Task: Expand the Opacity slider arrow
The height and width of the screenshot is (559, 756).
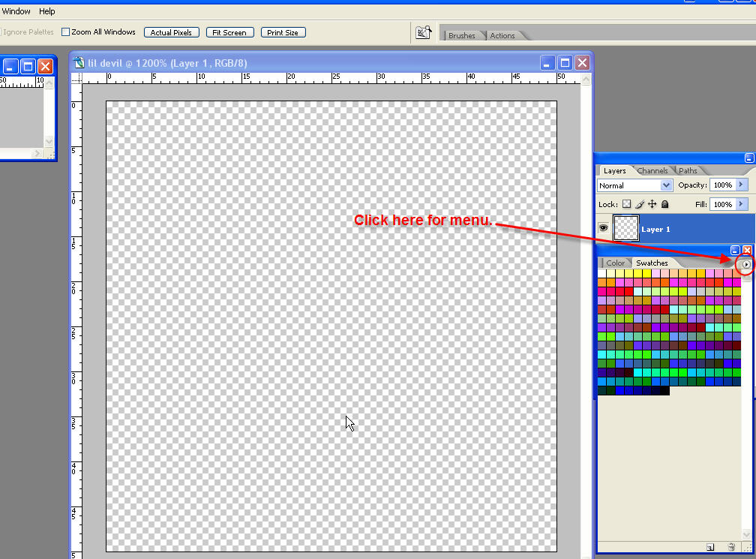Action: 742,185
